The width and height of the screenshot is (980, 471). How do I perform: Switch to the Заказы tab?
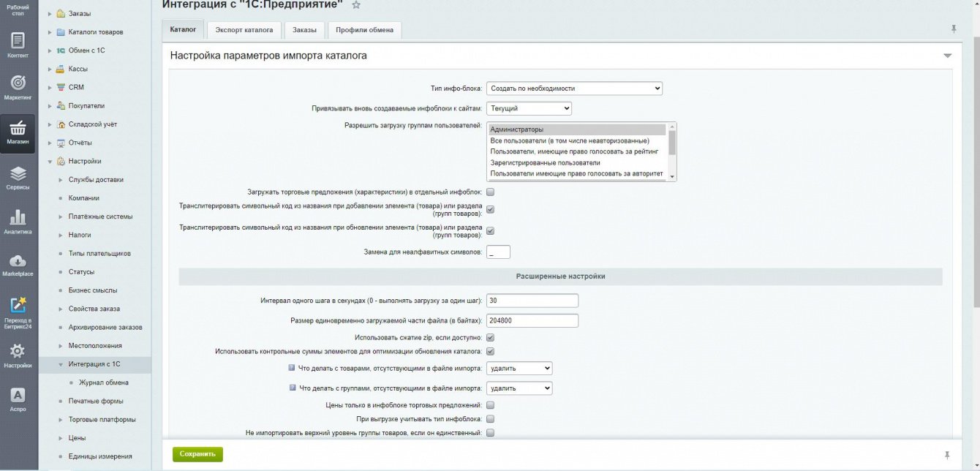pos(304,30)
